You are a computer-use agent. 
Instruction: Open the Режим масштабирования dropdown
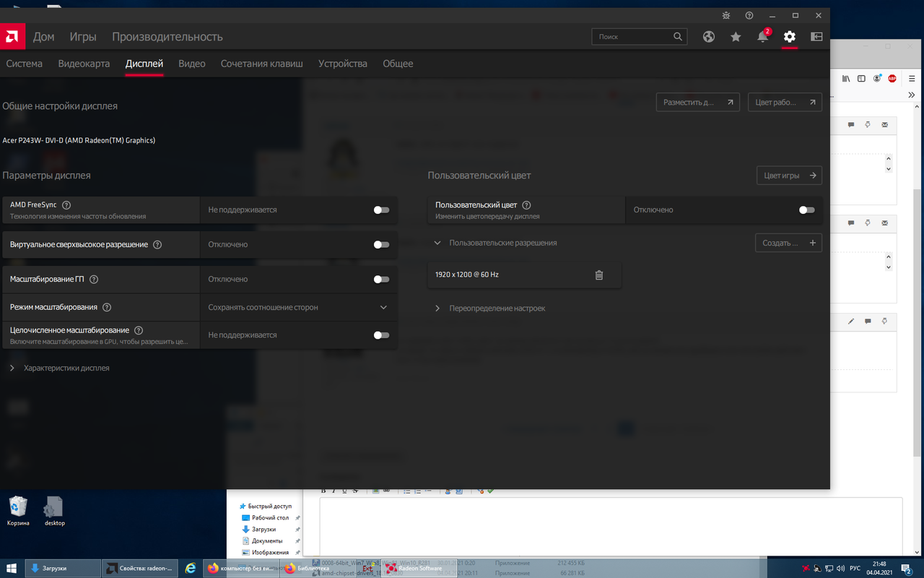click(x=298, y=307)
